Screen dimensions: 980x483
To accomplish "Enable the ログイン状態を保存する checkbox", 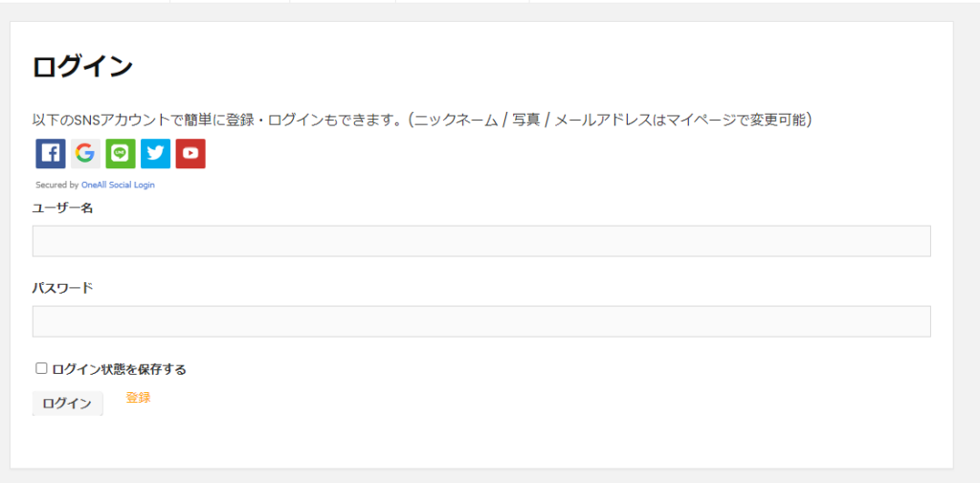I will [x=41, y=368].
